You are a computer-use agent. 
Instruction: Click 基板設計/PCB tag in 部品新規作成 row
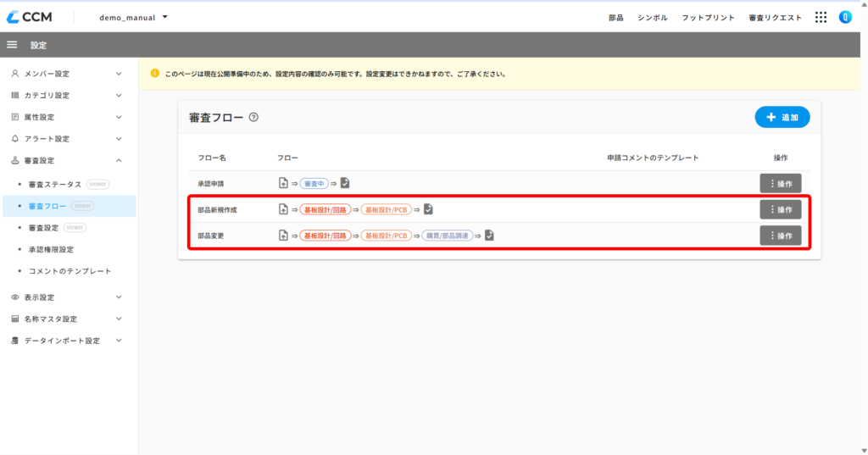pos(387,210)
